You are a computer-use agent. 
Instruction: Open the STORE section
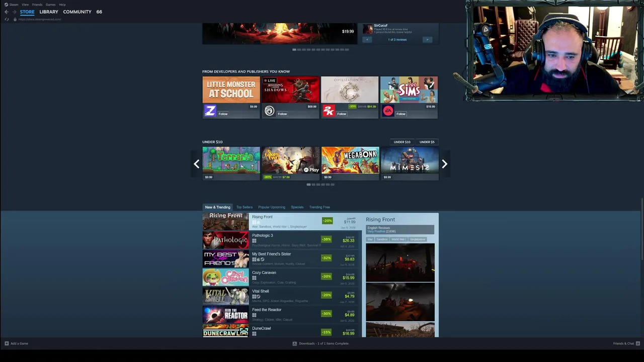tap(27, 12)
